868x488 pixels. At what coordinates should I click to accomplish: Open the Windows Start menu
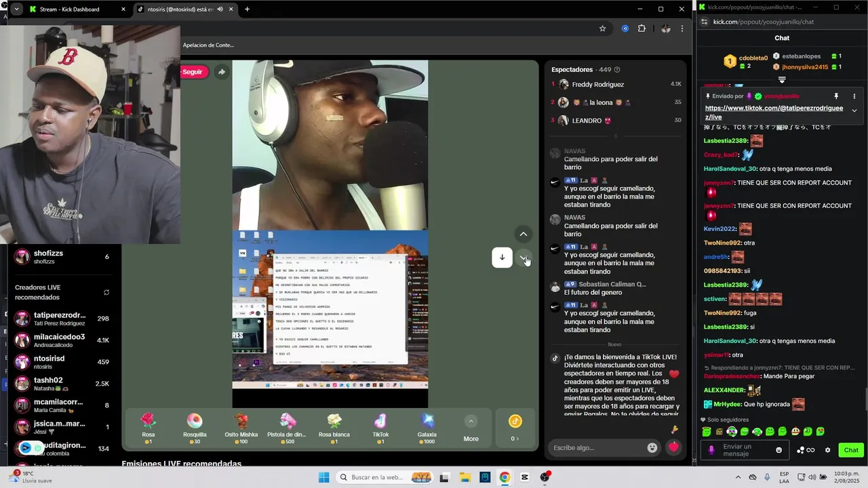click(x=324, y=477)
